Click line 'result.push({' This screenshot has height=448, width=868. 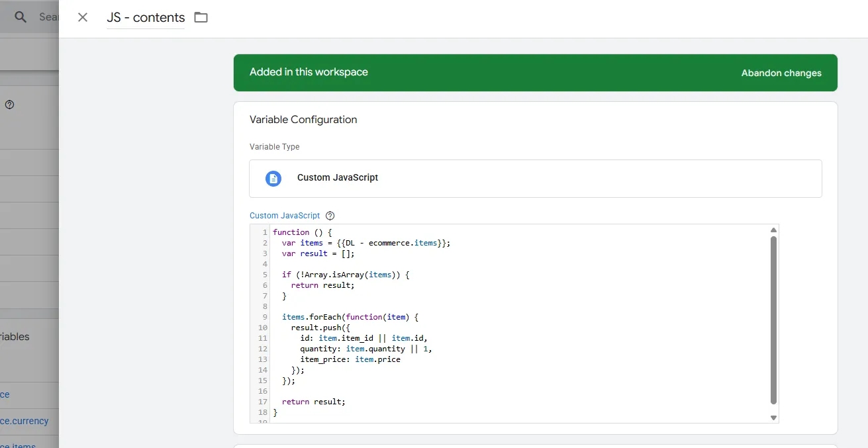coord(320,328)
